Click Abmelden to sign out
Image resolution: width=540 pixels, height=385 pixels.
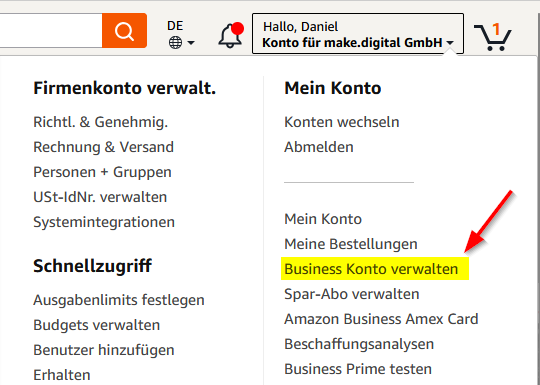319,147
